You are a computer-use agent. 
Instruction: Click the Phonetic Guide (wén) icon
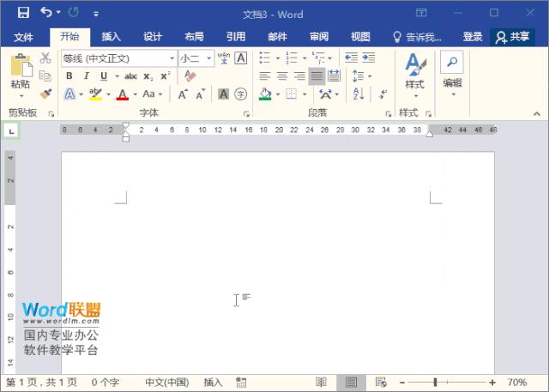(x=224, y=58)
